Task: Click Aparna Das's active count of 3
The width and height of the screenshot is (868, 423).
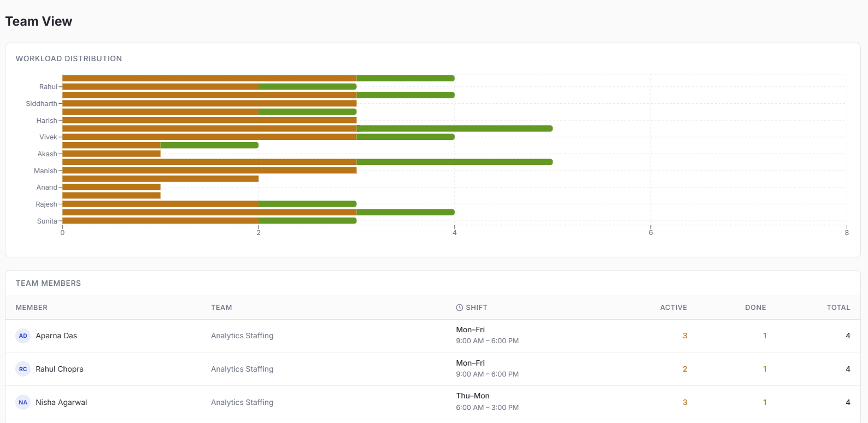Action: point(685,336)
